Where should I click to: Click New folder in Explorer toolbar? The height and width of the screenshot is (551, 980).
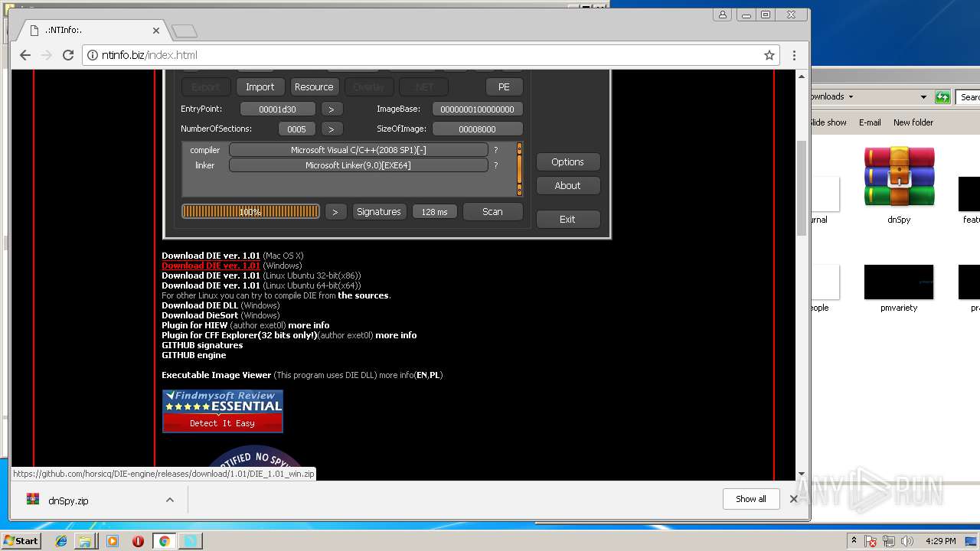tap(913, 122)
